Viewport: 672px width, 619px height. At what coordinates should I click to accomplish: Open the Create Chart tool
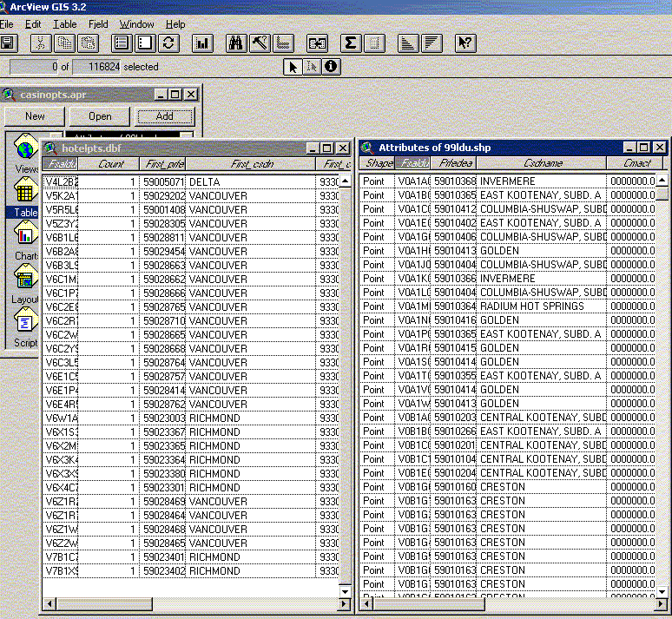click(202, 43)
